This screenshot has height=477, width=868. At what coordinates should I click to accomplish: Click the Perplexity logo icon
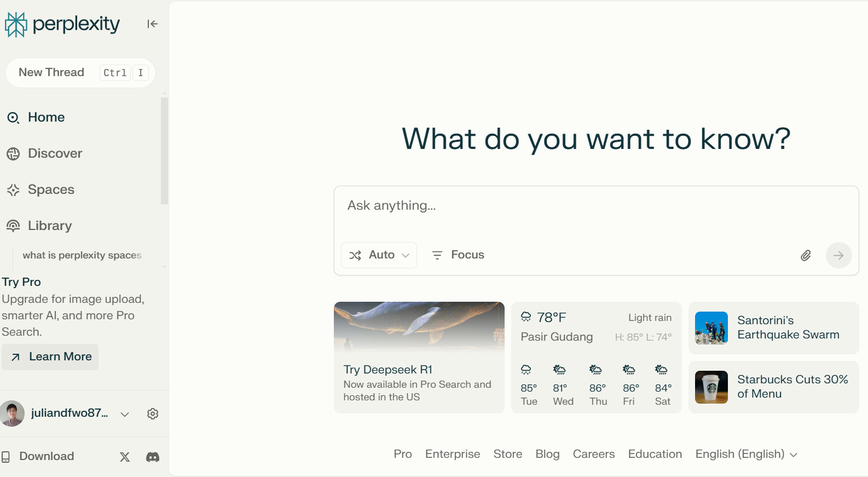(x=16, y=24)
